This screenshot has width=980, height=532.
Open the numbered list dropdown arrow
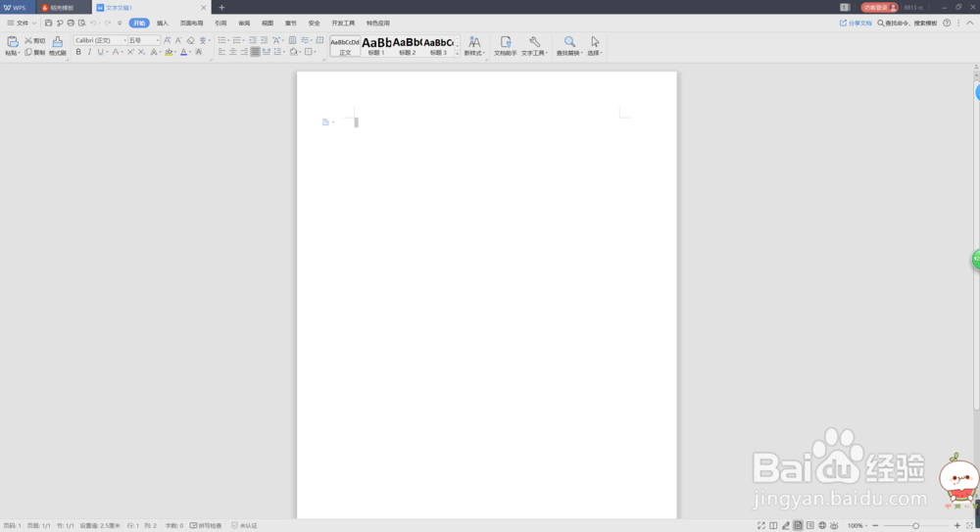point(244,40)
